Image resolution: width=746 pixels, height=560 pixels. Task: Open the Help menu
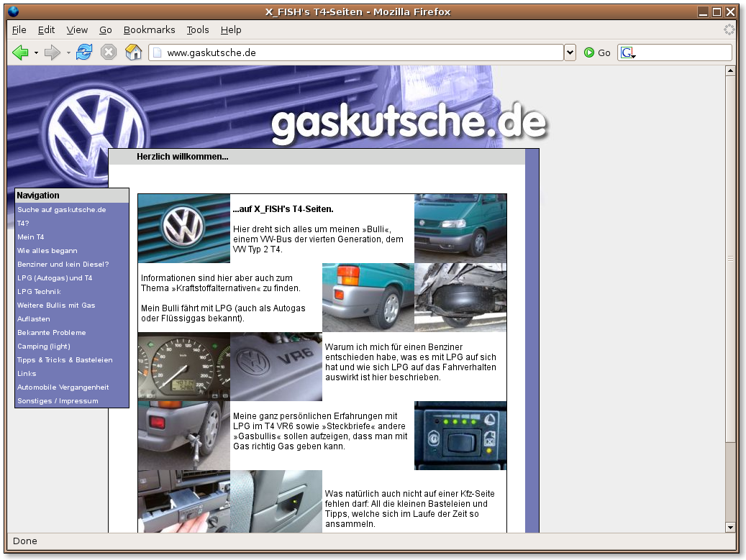tap(231, 30)
